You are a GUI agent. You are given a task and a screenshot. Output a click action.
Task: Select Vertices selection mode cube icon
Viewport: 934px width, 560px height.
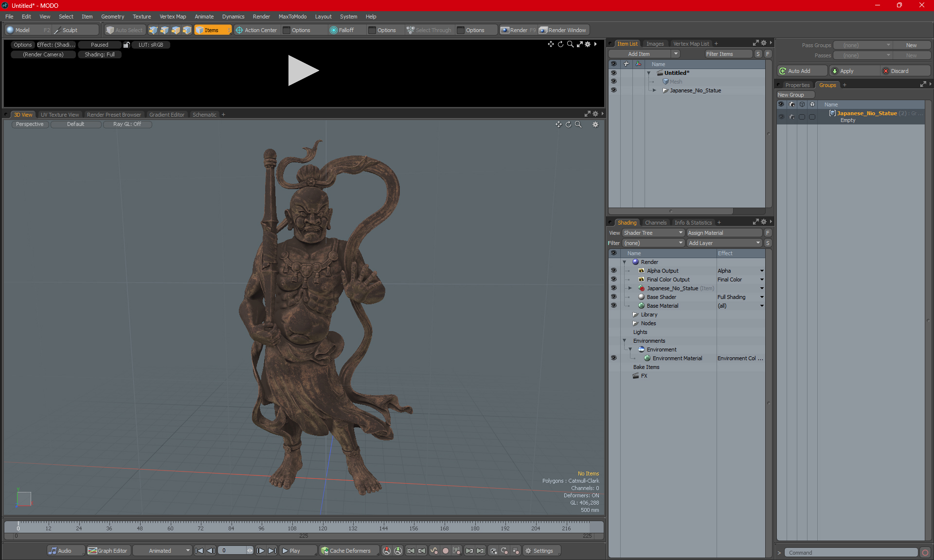pyautogui.click(x=153, y=30)
